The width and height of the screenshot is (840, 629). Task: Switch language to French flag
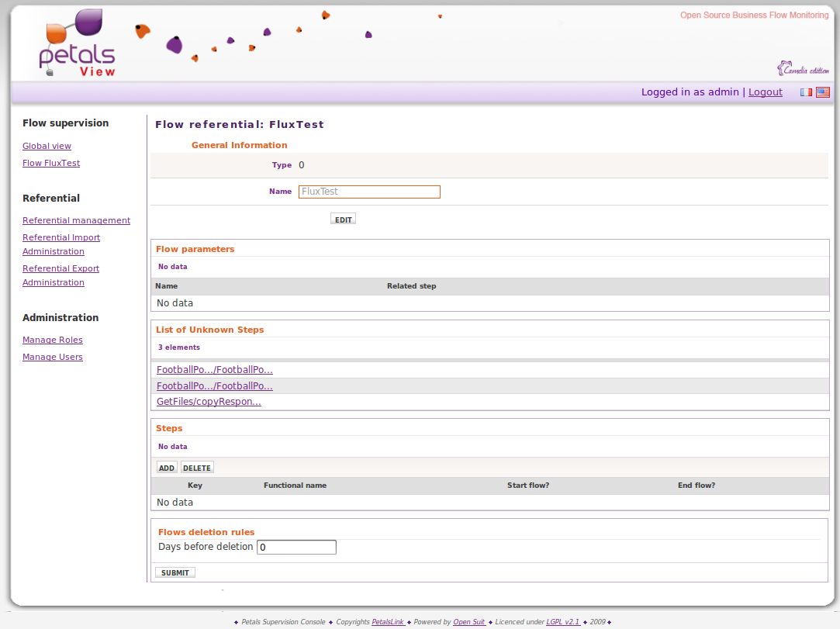(807, 92)
